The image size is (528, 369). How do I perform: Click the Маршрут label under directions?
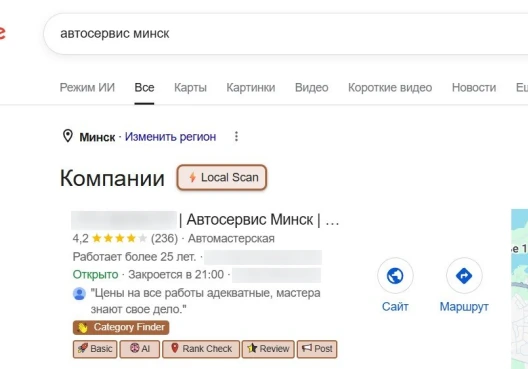point(464,307)
